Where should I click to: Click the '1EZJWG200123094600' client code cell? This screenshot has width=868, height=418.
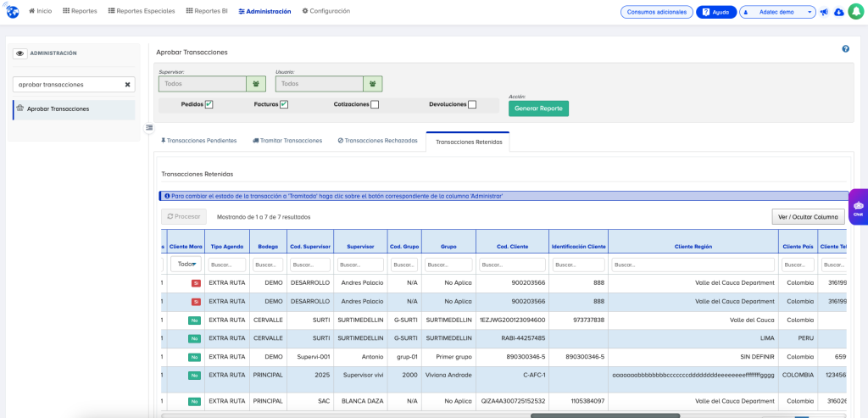pyautogui.click(x=513, y=320)
